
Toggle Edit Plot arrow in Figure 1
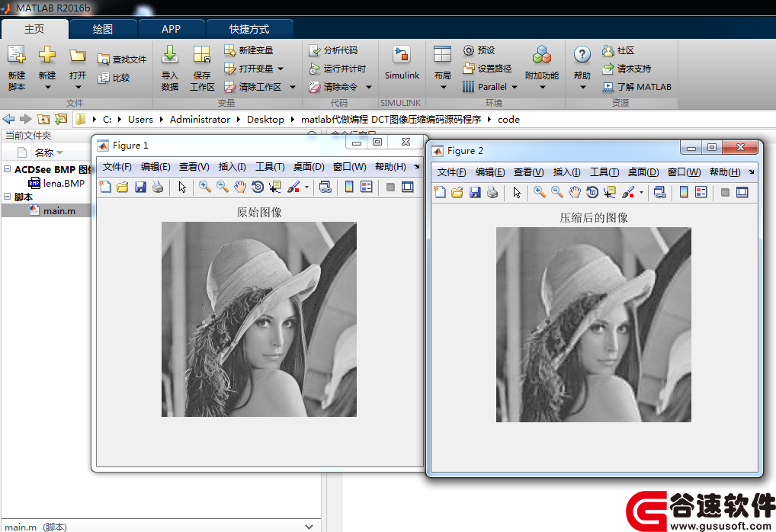[182, 187]
